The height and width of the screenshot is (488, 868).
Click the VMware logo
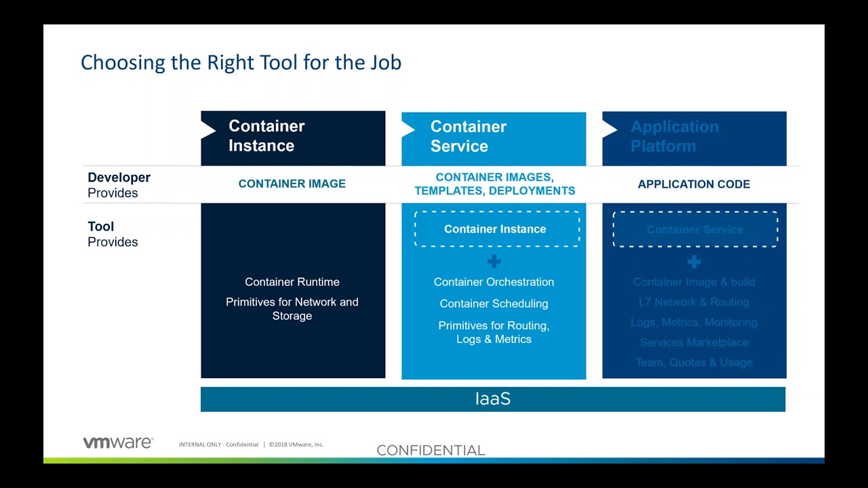118,443
